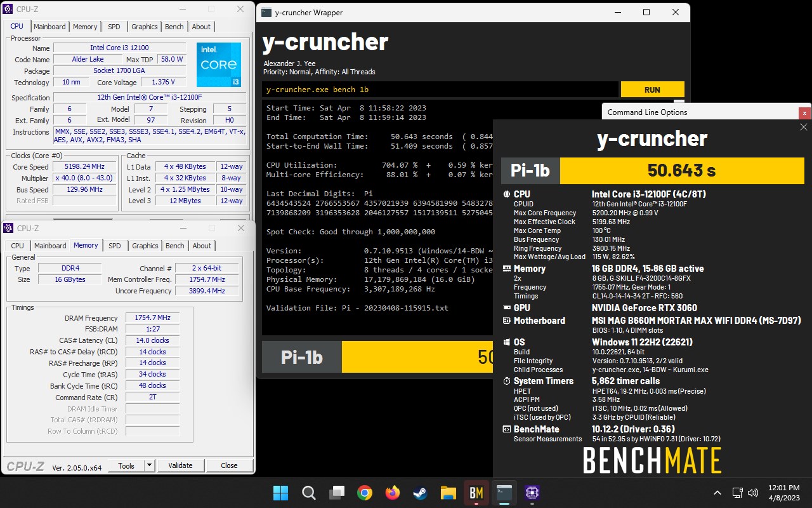Close the Command Line Options panel
Viewport: 812px width, 508px height.
pyautogui.click(x=804, y=112)
